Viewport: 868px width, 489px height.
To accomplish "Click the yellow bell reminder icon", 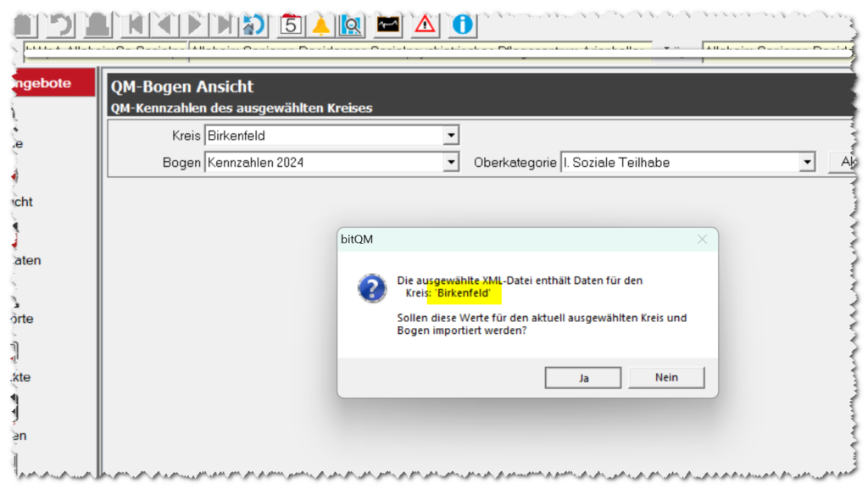I will point(321,25).
